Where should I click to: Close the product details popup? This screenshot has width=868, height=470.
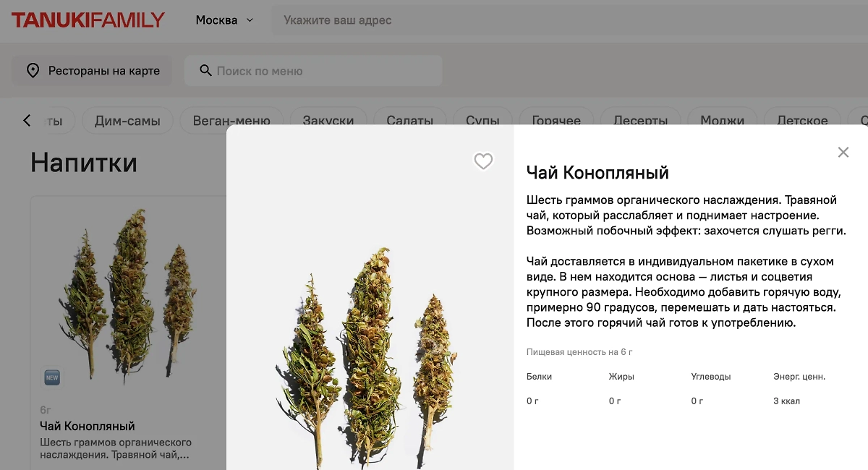click(x=843, y=153)
